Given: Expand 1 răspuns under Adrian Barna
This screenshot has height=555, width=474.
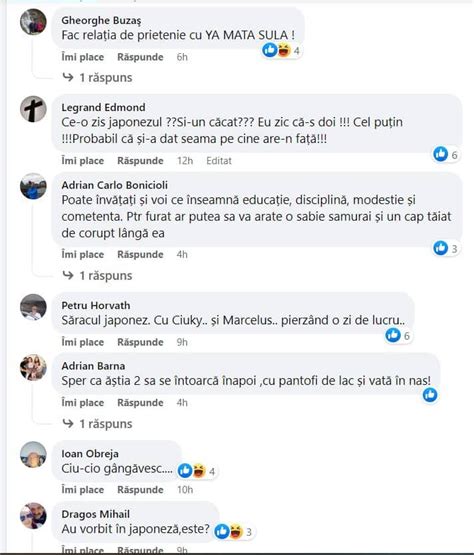Looking at the screenshot, I should point(97,424).
